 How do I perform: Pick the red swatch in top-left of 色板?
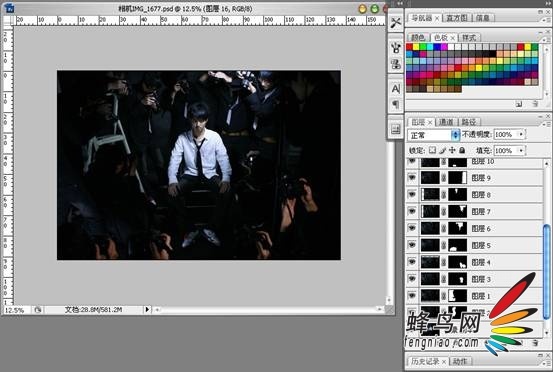409,47
